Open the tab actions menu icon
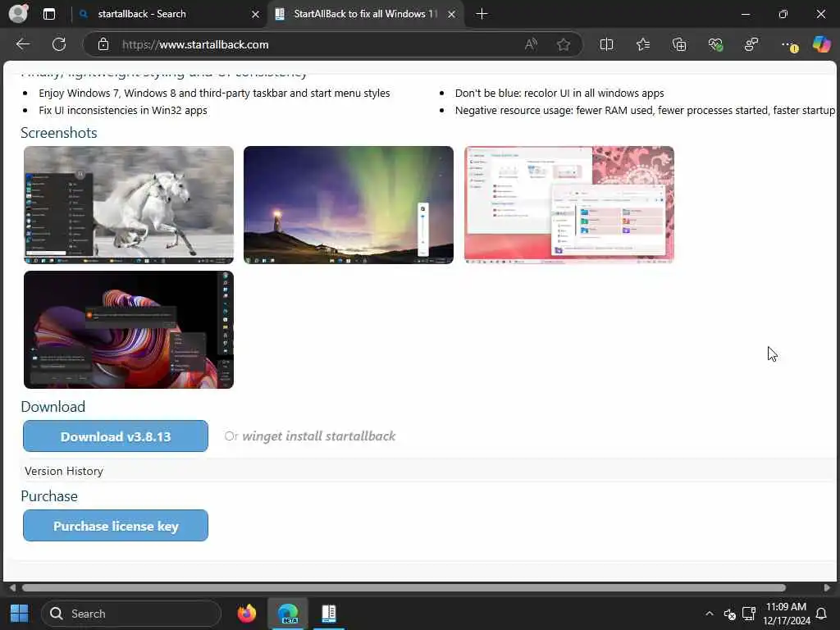This screenshot has height=630, width=840. 49,14
